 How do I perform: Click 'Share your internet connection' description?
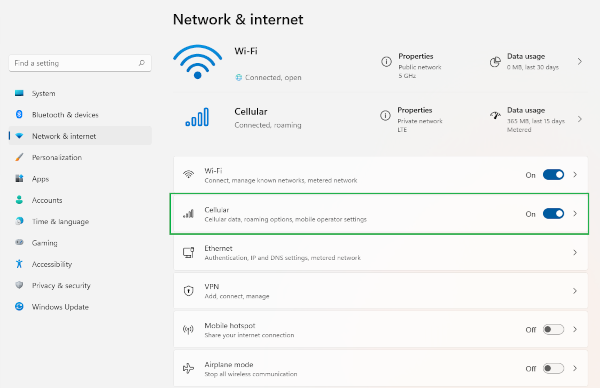(x=249, y=335)
